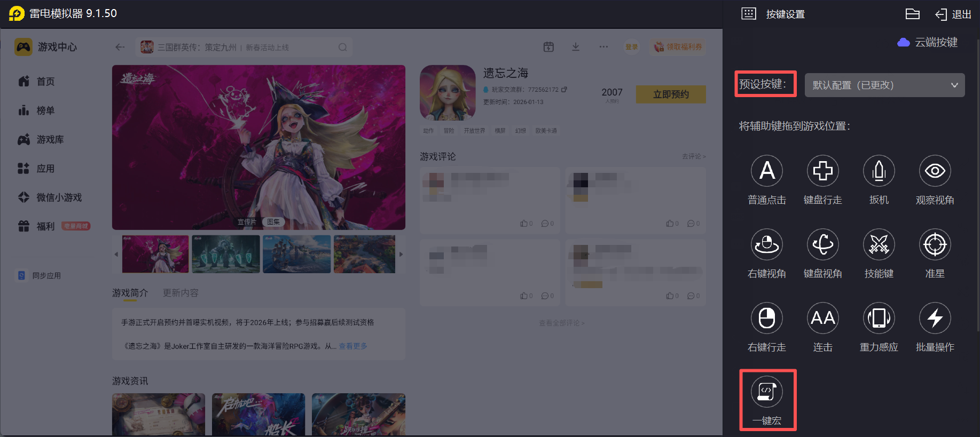Open 云端按键 cloud key configs
This screenshot has width=980, height=437.
(x=928, y=42)
